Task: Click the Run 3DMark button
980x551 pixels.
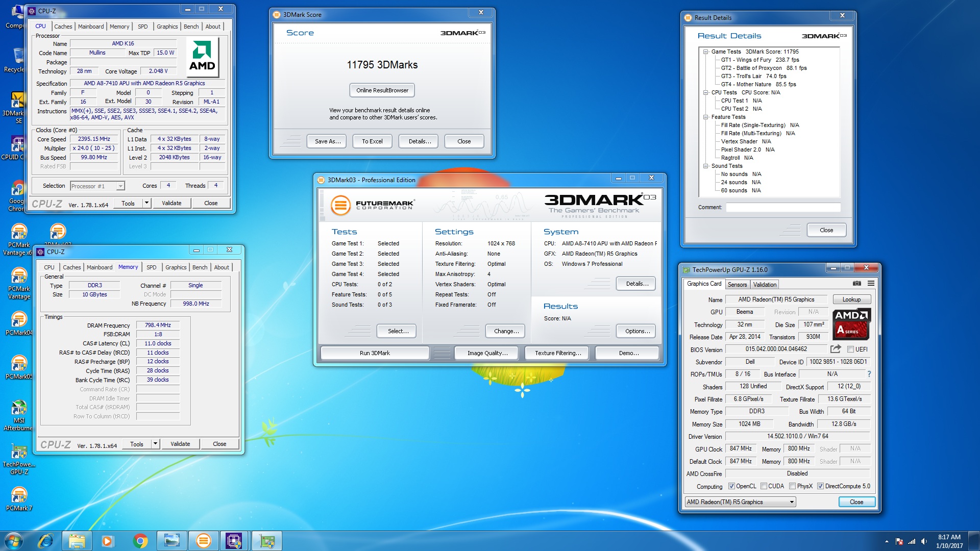Action: click(x=375, y=353)
